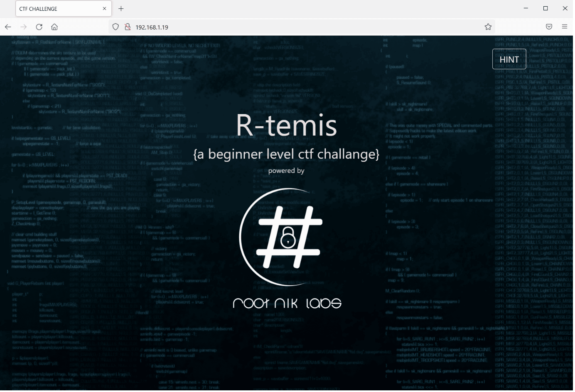Screen dimensions: 575x392
Task: Close the browser window
Action: (565, 8)
